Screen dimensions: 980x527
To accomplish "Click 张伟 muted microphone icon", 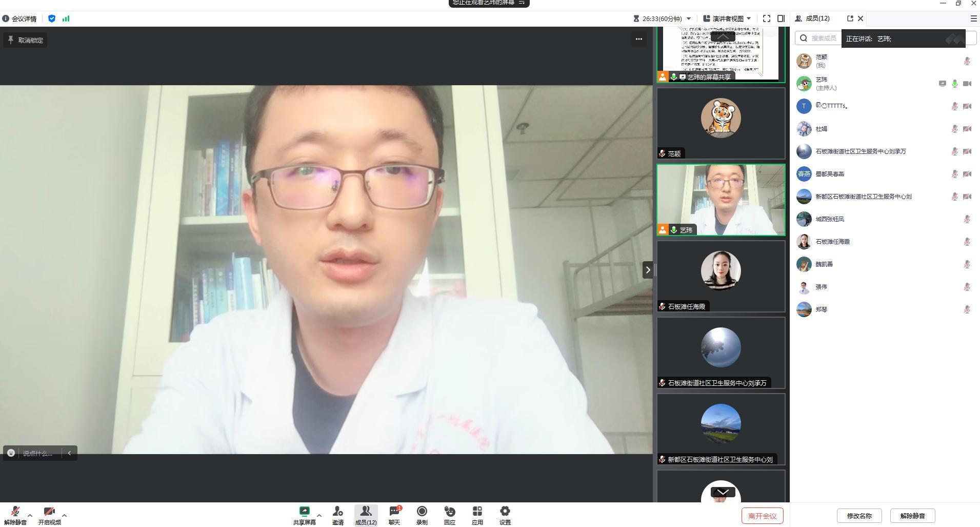I will 967,287.
